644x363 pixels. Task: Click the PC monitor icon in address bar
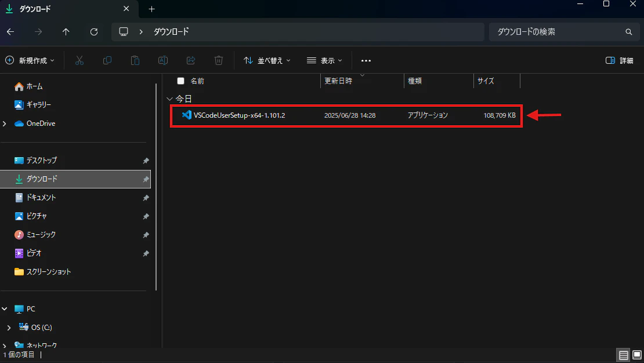[x=123, y=32]
